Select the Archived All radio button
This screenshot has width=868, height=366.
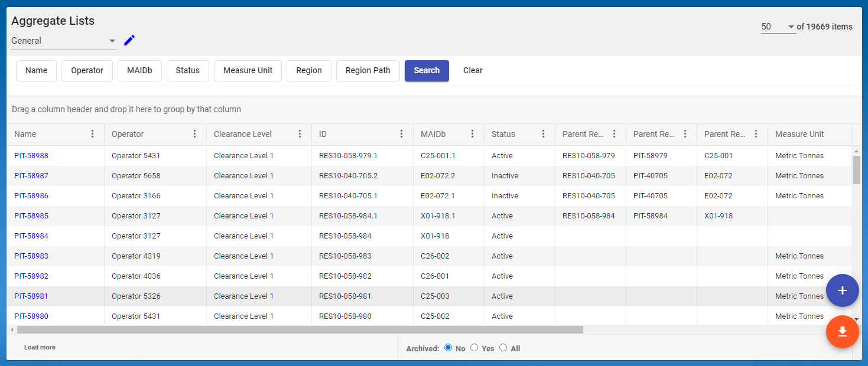(503, 348)
